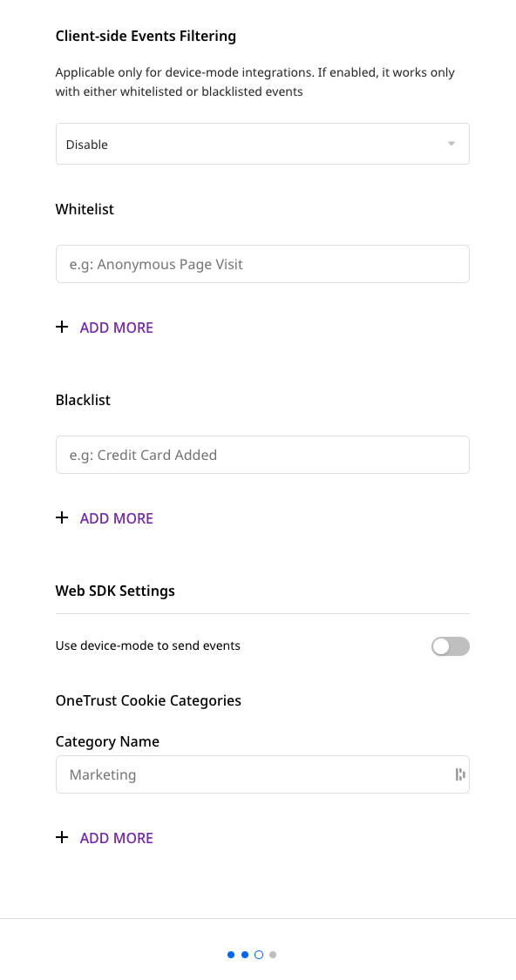Screen dimensions: 516x980
Task: Toggle the Web SDK Settings switch off
Action: click(x=450, y=645)
